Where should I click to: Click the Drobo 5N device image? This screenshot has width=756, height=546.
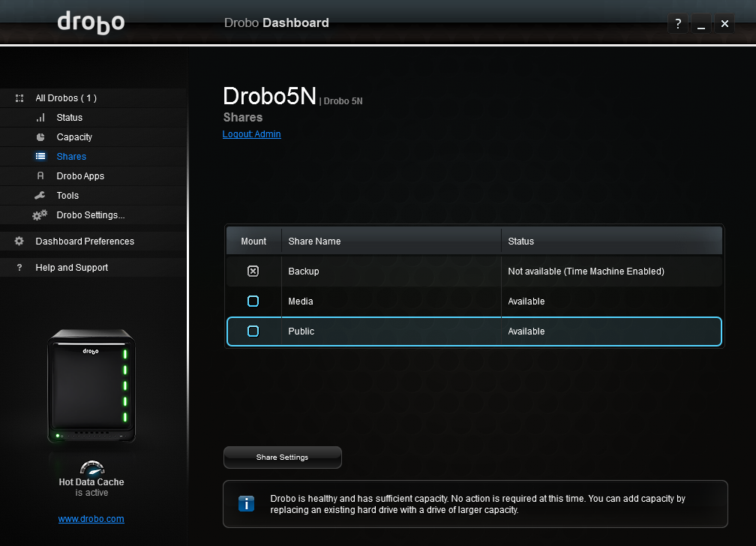coord(91,385)
